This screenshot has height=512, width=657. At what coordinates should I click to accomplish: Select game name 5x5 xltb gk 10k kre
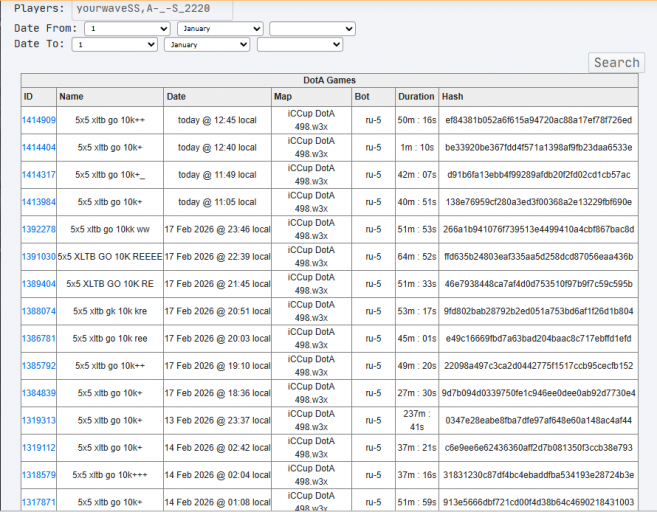point(110,311)
